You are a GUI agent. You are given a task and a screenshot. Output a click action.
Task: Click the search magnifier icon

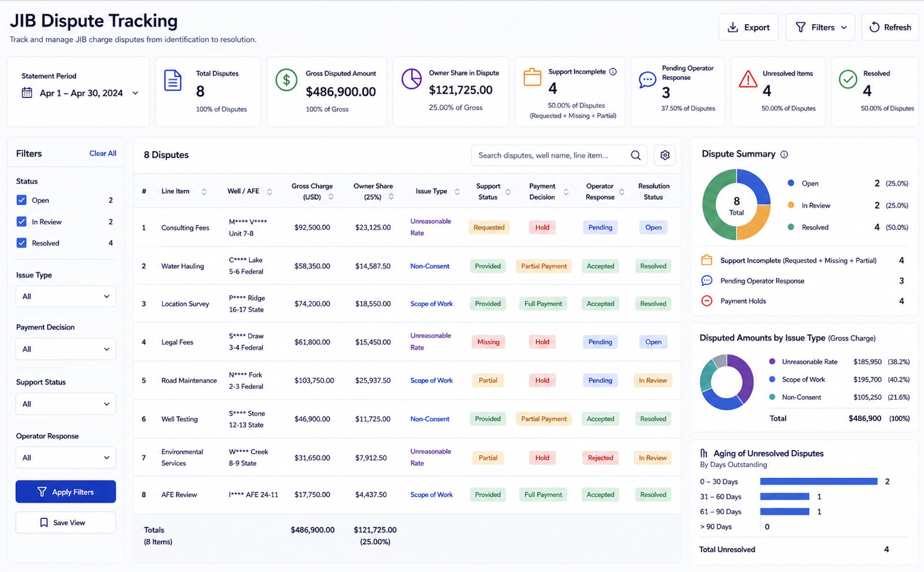coord(636,155)
